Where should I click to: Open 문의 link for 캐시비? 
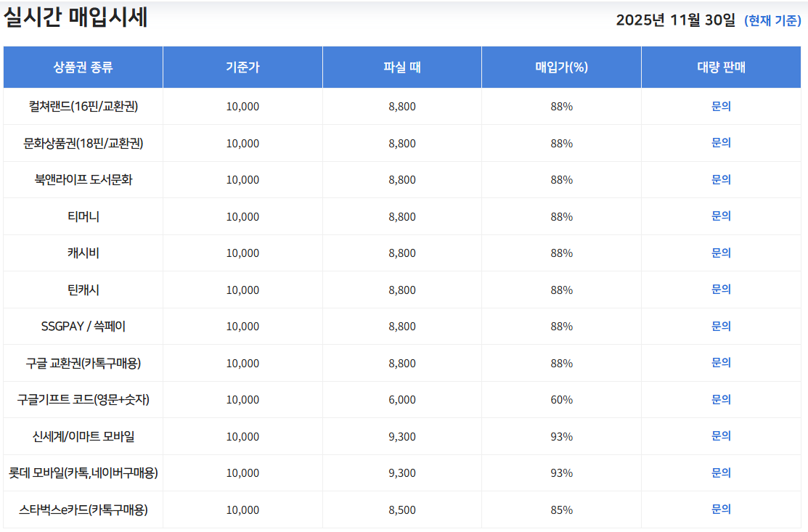click(x=721, y=253)
